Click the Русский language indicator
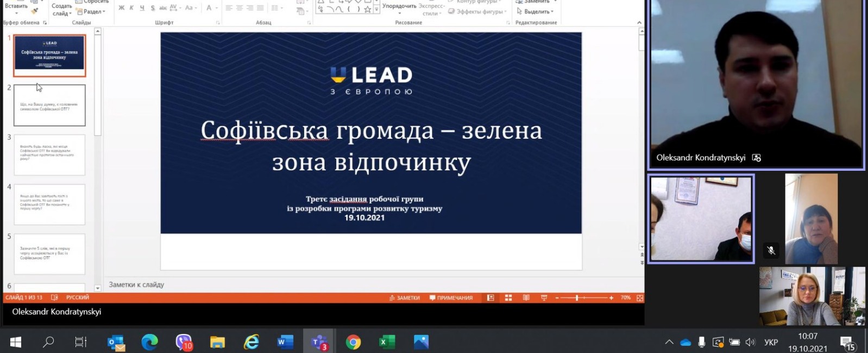868x353 pixels. [77, 298]
